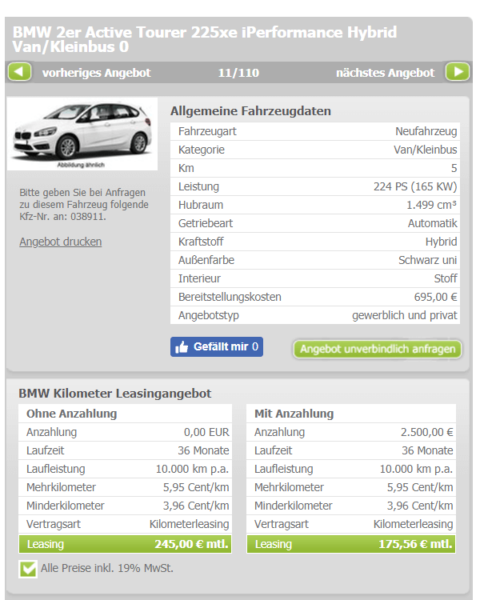The height and width of the screenshot is (600, 480).
Task: Click the green left arrow icon
Action: [20, 72]
